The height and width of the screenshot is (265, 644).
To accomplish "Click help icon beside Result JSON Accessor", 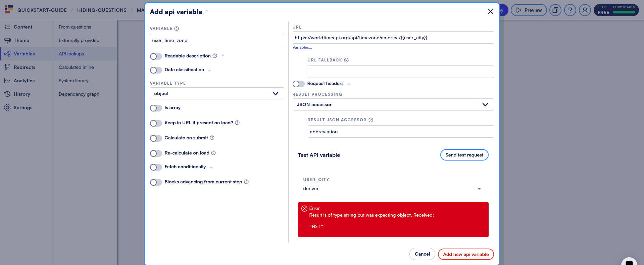I will click(x=371, y=120).
